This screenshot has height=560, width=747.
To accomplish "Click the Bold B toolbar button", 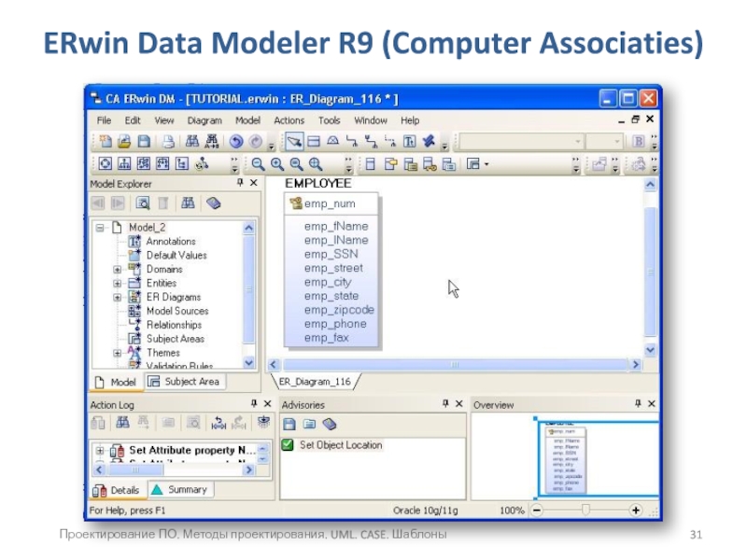I will click(639, 142).
